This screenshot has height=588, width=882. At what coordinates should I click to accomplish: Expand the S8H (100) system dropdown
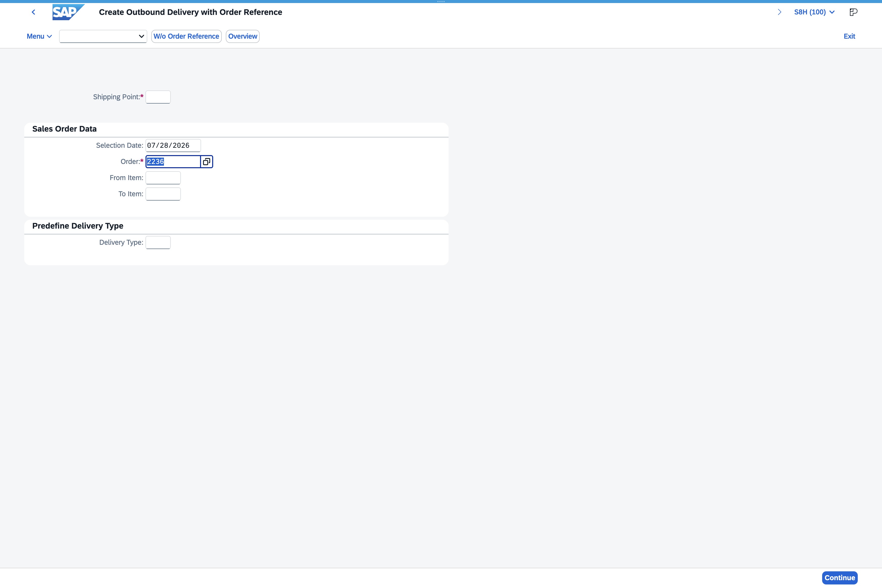pos(814,12)
